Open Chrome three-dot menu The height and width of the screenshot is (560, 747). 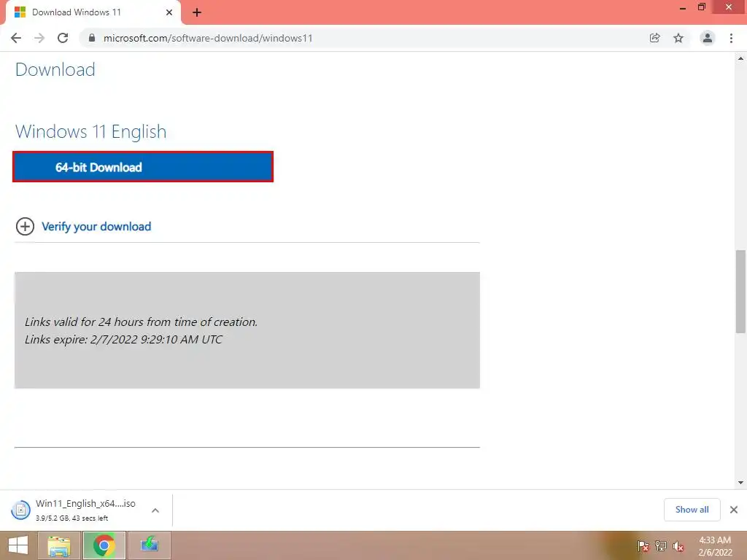pyautogui.click(x=731, y=38)
